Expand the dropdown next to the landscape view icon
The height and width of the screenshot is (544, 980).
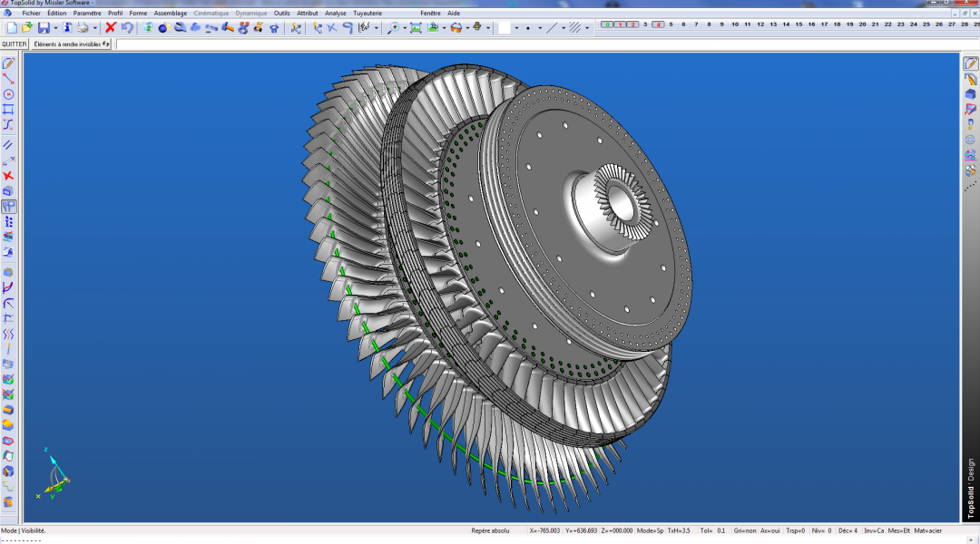[x=444, y=27]
